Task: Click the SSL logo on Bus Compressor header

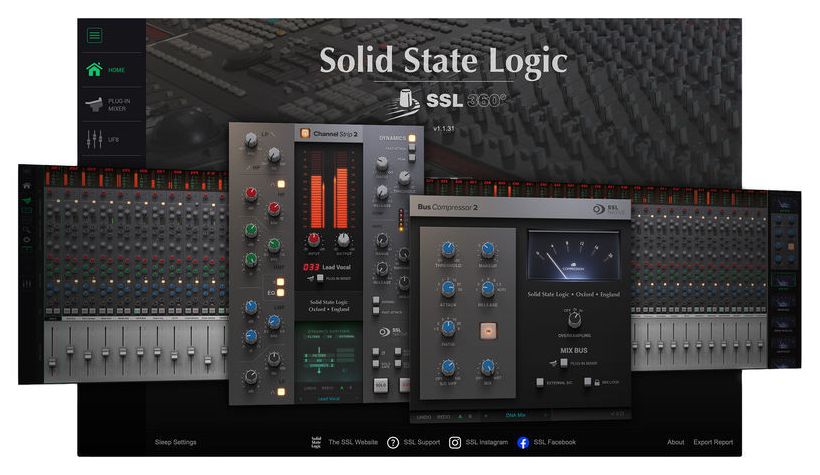Action: coord(608,209)
